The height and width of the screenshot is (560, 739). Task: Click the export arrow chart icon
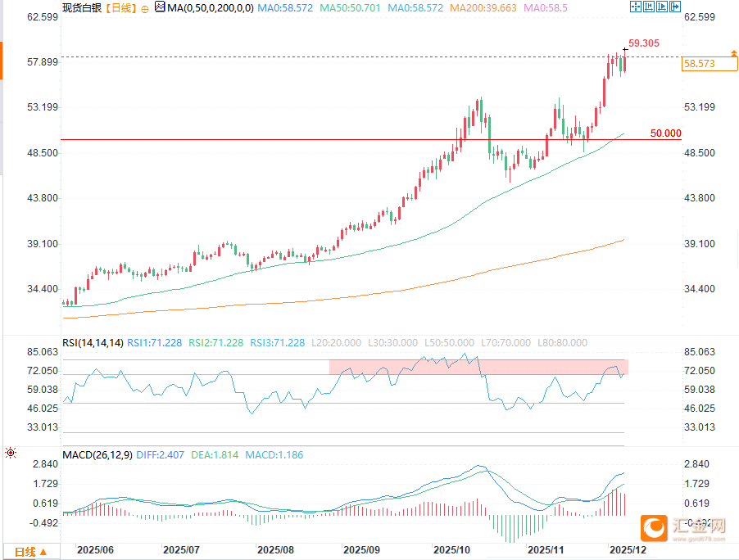coord(675,7)
